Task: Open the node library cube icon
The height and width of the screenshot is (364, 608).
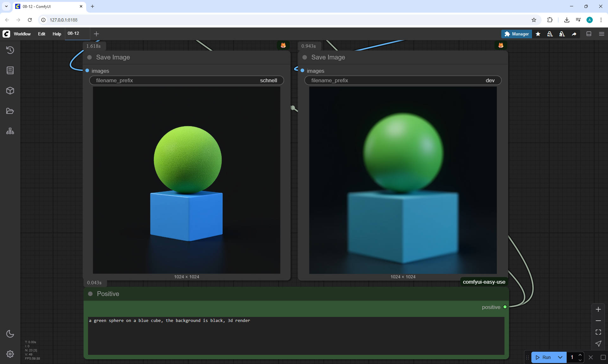Action: tap(10, 91)
